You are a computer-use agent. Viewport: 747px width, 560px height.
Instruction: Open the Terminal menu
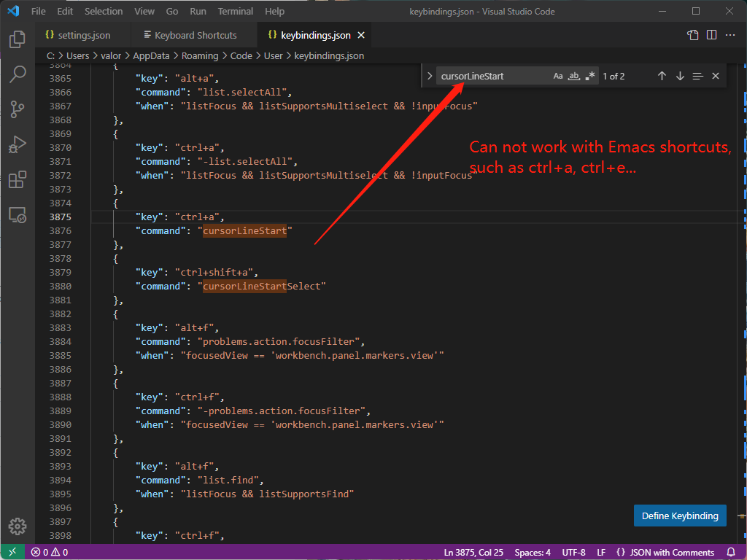point(235,11)
